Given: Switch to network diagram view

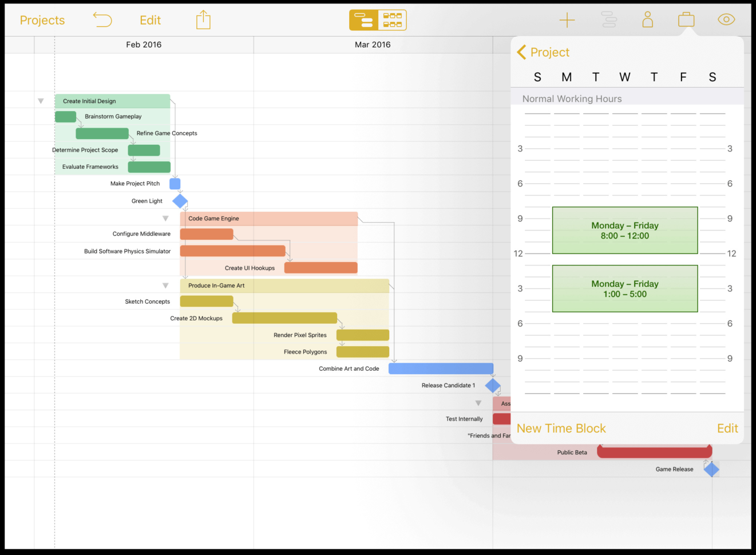Looking at the screenshot, I should [392, 19].
